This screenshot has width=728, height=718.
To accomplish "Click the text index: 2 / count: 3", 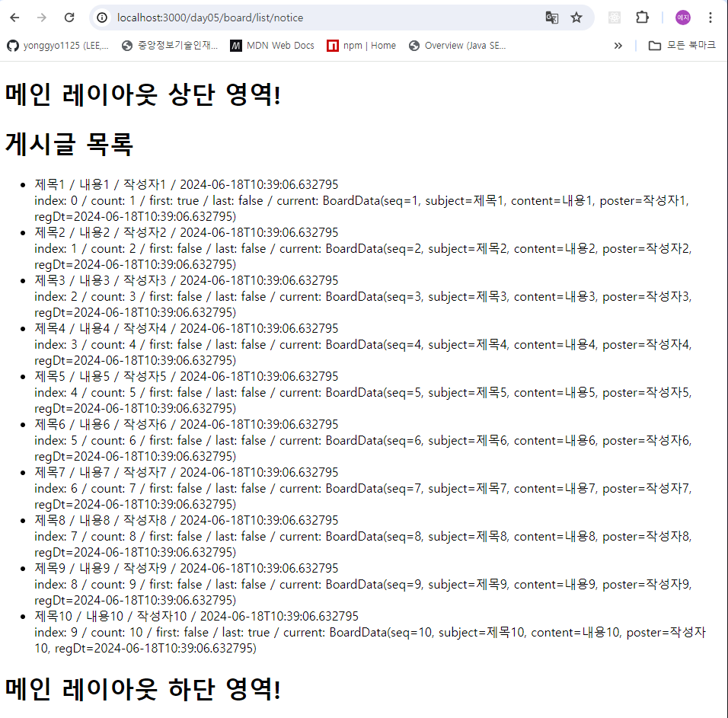I will point(85,297).
